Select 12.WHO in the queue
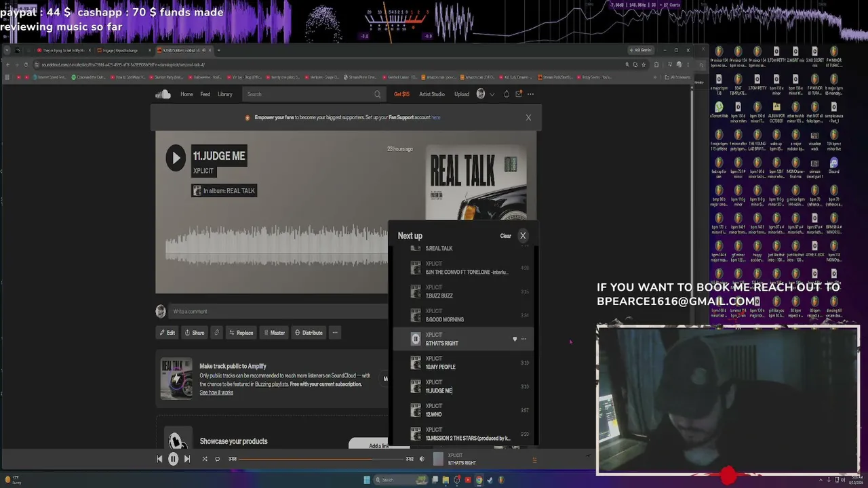This screenshot has width=868, height=488. (x=463, y=410)
